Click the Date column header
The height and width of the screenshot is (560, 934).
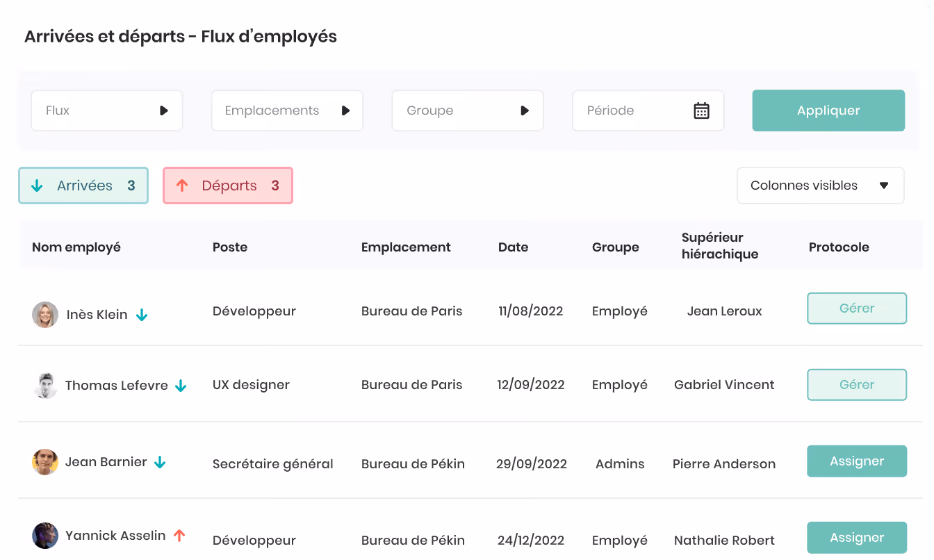[x=514, y=247]
